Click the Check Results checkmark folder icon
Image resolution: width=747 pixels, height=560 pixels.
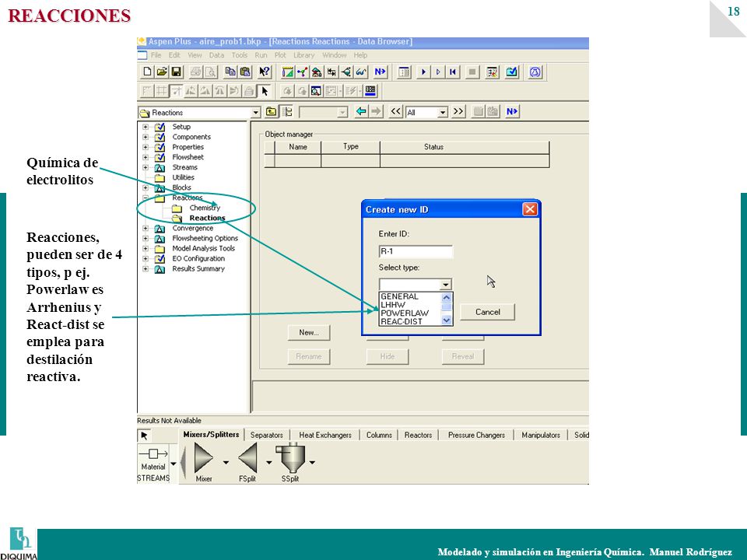[512, 72]
